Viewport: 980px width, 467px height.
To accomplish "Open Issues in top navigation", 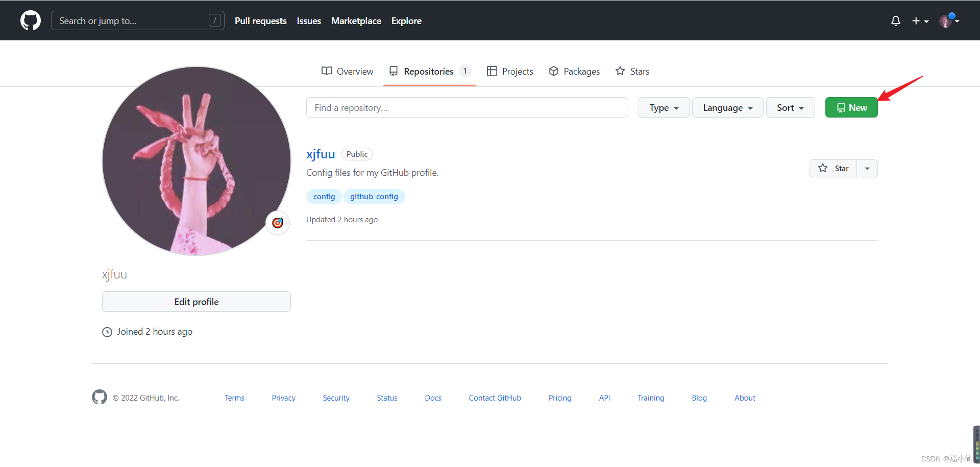I will tap(309, 21).
